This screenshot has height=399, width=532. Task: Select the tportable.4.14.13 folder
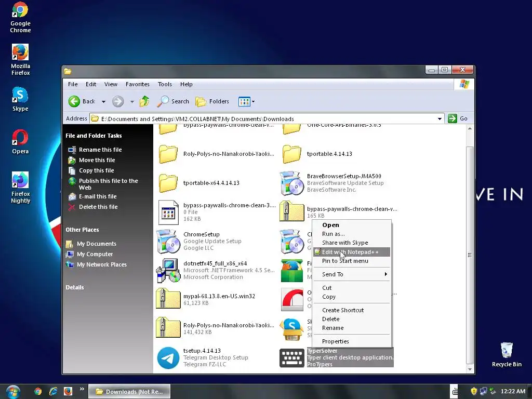(317, 154)
